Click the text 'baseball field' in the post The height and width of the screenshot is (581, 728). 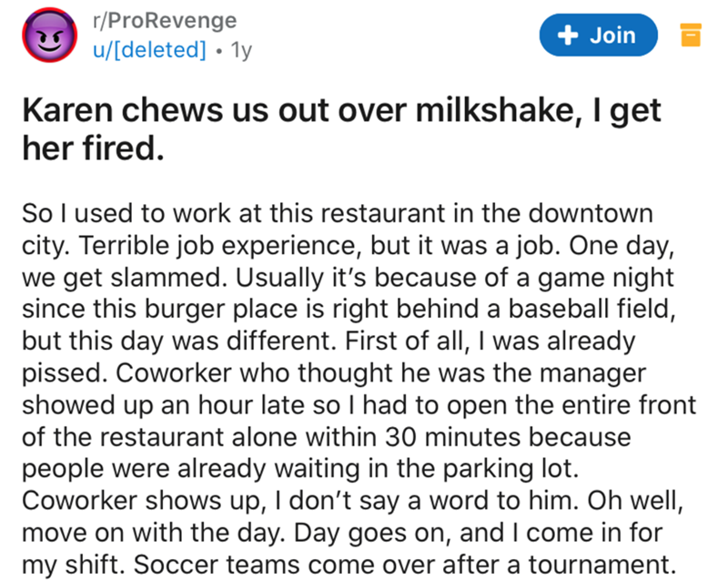(588, 304)
